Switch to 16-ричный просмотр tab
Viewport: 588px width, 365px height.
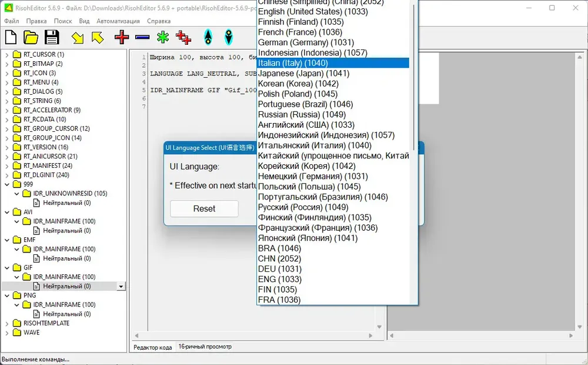pos(205,347)
